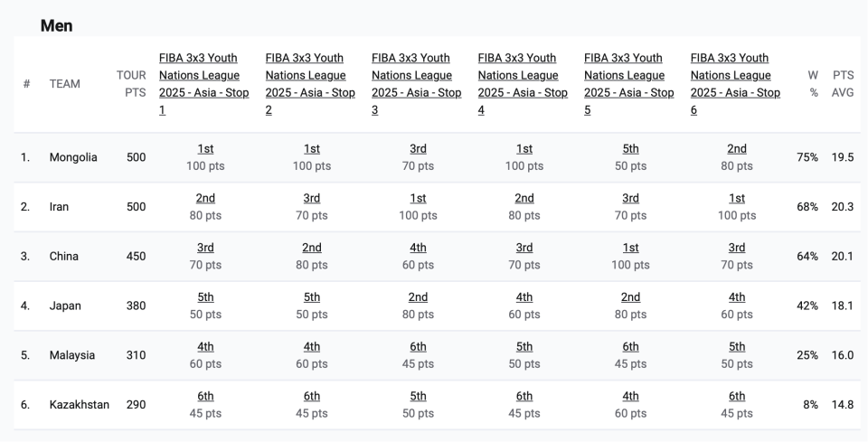Click Iran's 1st place result in Stop 3
Screen dimensions: 868x442
point(418,199)
